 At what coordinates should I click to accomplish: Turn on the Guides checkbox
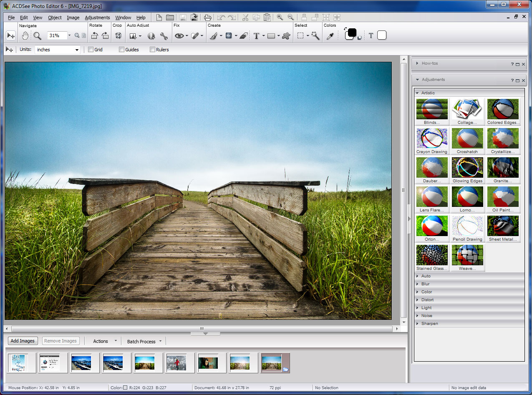(121, 50)
